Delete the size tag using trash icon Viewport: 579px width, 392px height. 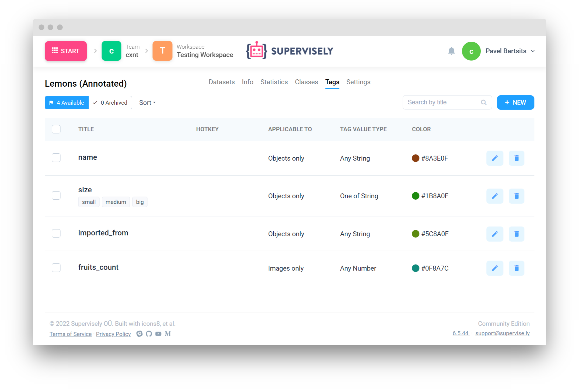[516, 196]
